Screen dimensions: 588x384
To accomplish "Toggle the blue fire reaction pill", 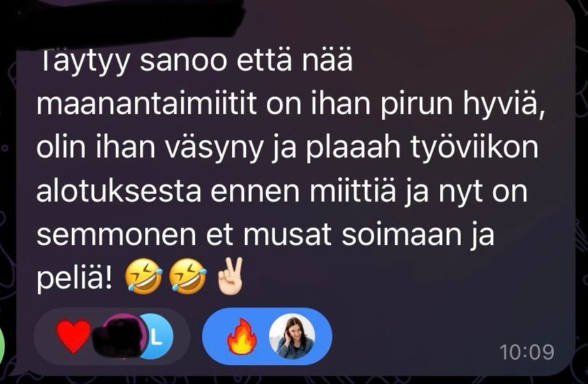I will click(x=267, y=336).
